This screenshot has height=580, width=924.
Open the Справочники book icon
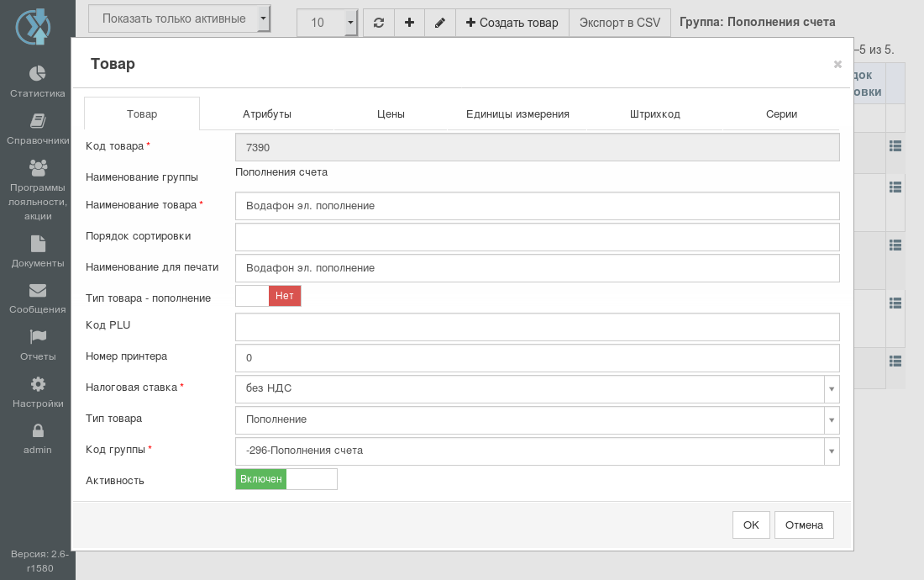coord(38,121)
